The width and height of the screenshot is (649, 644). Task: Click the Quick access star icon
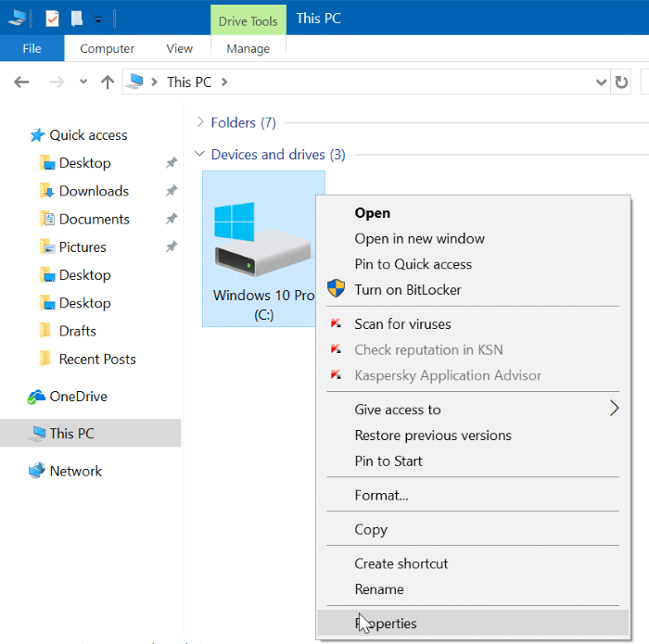pos(37,135)
